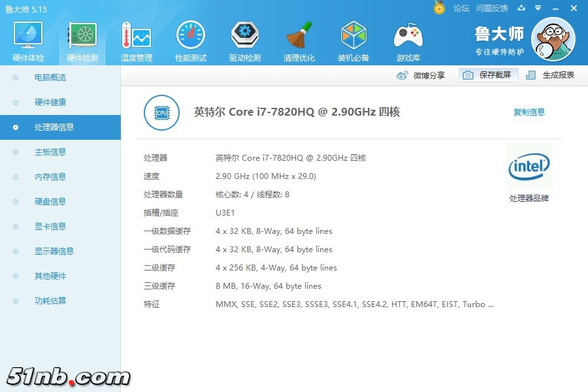This screenshot has width=588, height=392.
Task: Click the Intel processor brand logo
Action: tap(529, 167)
